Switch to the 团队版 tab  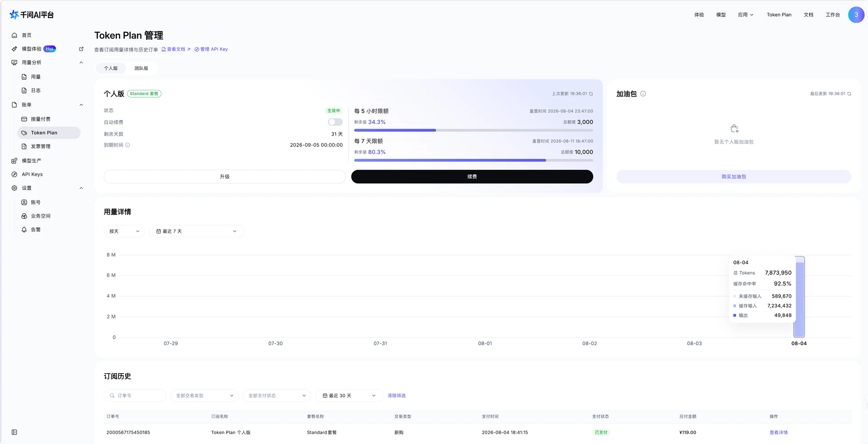point(142,68)
